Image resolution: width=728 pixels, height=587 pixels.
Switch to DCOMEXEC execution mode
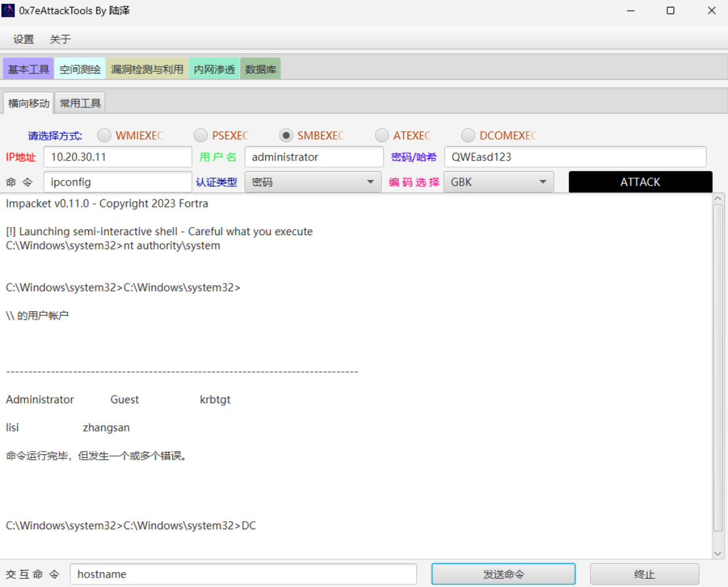coord(468,135)
